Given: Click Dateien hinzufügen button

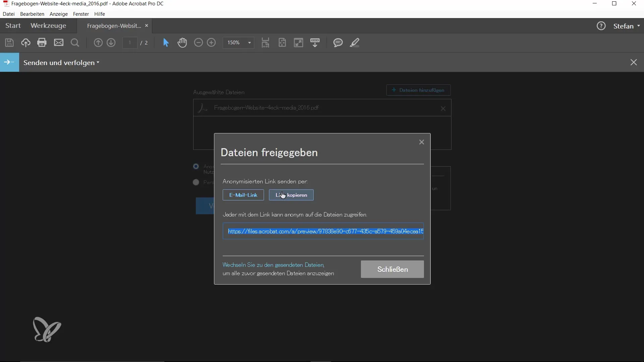Looking at the screenshot, I should click(x=418, y=90).
